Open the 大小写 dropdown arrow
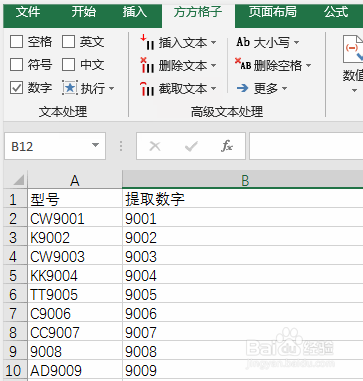Image resolution: width=363 pixels, height=381 pixels. [x=296, y=43]
